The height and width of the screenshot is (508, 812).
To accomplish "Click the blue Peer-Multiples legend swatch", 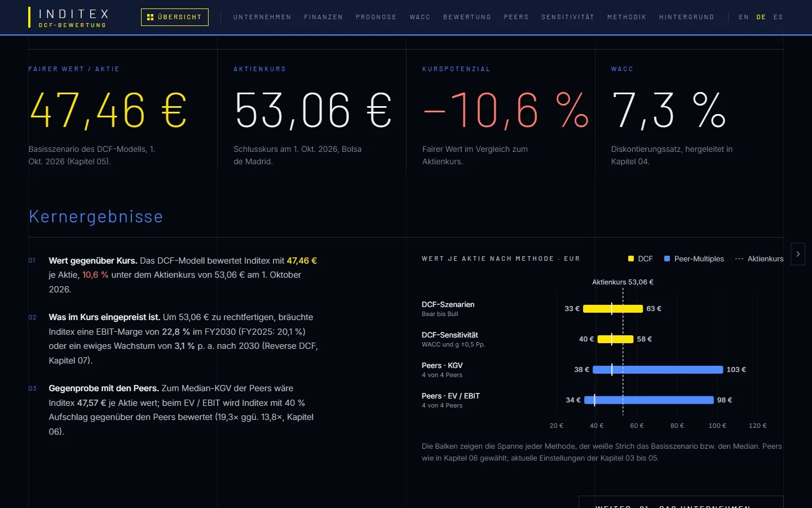I will [667, 259].
